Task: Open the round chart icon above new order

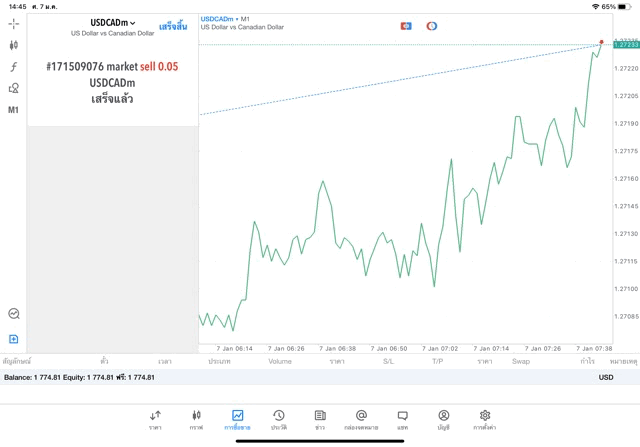Action: [13, 314]
